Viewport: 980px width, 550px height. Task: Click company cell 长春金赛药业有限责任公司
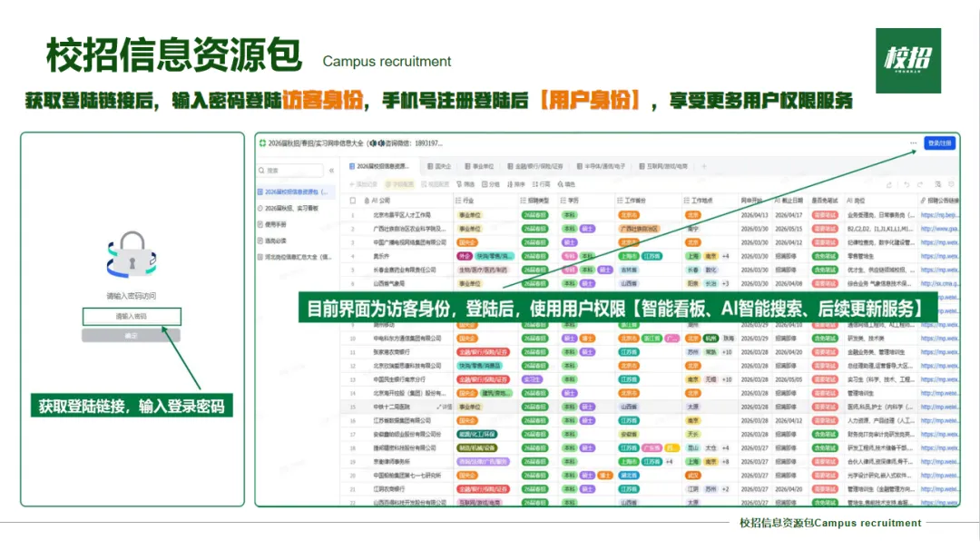[x=405, y=270]
